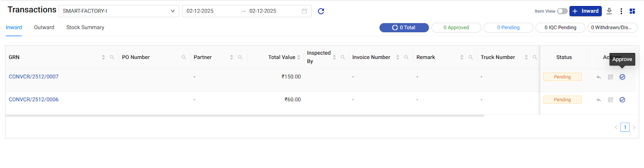
Task: Open the Stock Summary tab
Action: (x=85, y=27)
